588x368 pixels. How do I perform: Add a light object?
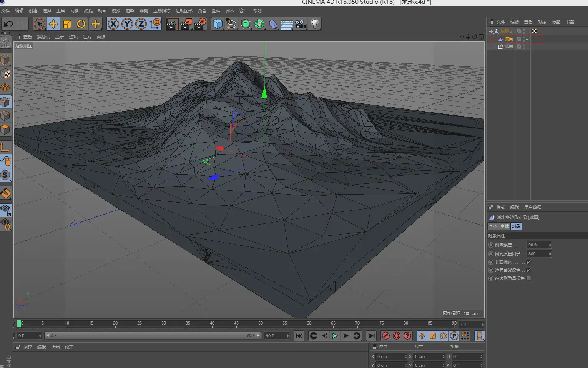pyautogui.click(x=315, y=24)
